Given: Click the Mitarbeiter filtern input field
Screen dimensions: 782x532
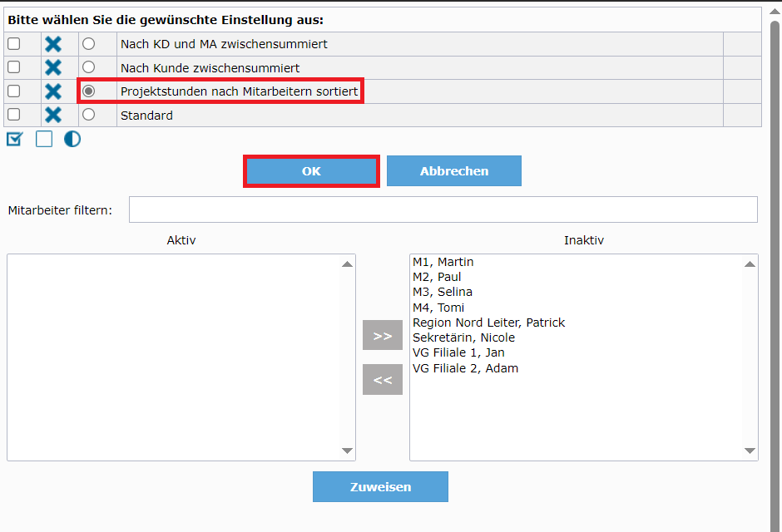Looking at the screenshot, I should click(443, 209).
